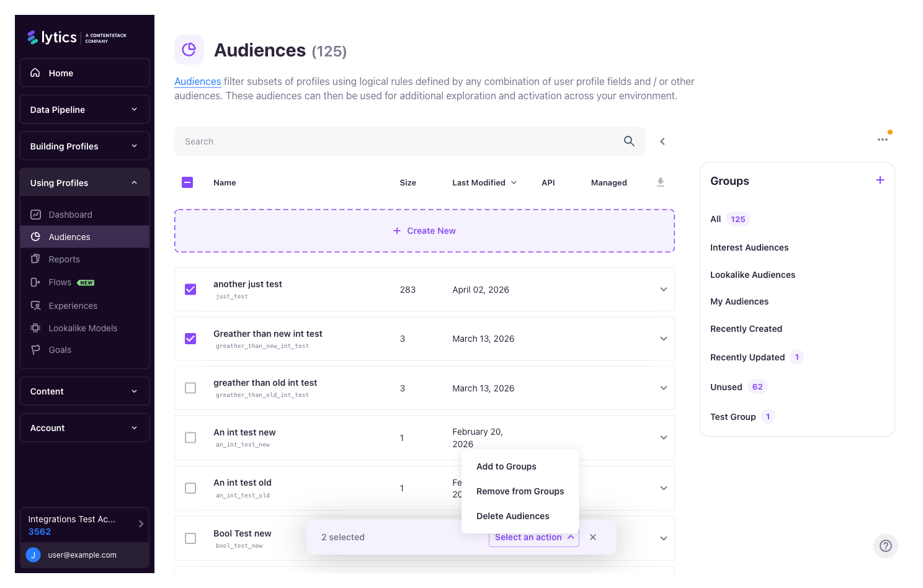923x588 pixels.
Task: Collapse the Using Profiles section
Action: (x=134, y=182)
